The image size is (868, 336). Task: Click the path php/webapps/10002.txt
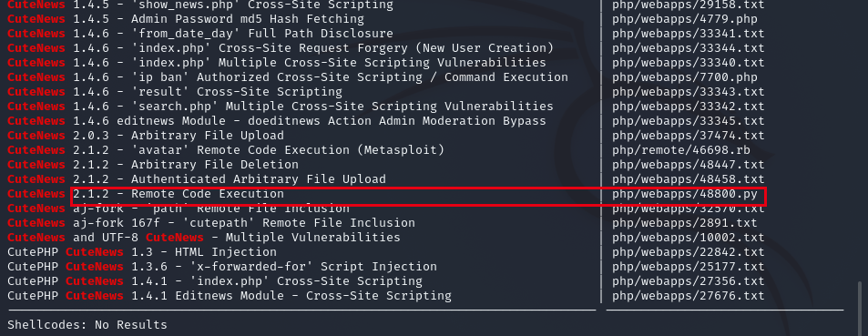pos(688,238)
